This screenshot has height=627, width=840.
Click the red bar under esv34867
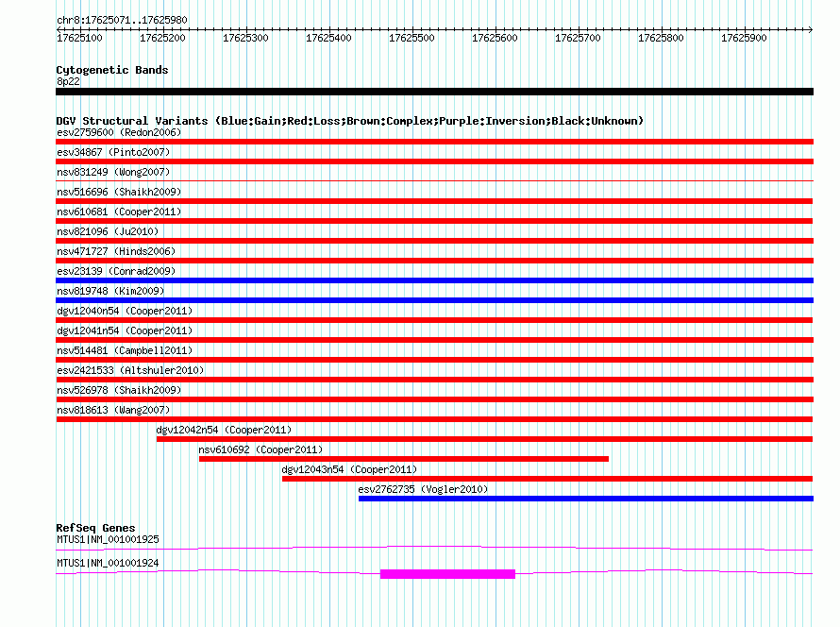coord(434,161)
